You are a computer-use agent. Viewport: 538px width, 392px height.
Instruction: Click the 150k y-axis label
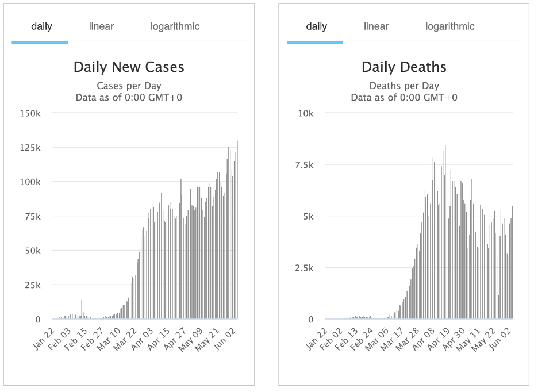point(30,113)
